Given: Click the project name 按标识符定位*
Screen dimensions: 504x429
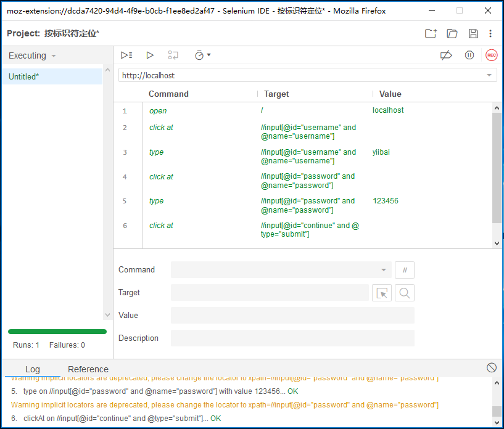Looking at the screenshot, I should coord(72,33).
